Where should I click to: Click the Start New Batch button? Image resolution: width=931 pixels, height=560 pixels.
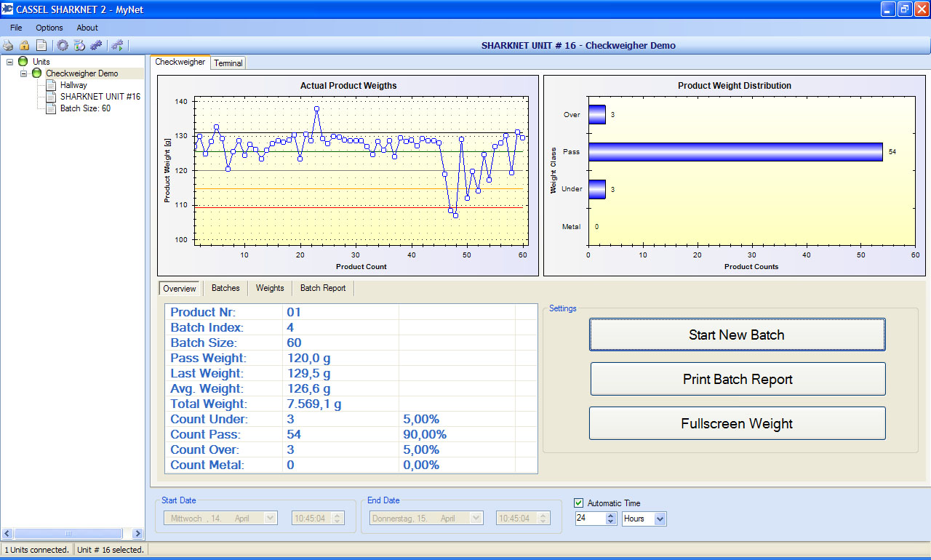click(737, 335)
